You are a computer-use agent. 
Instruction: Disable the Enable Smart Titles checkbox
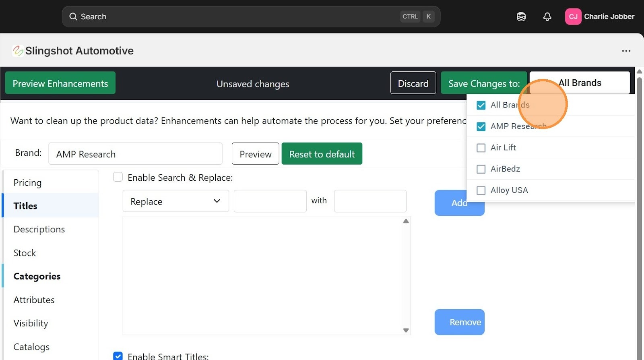coord(118,356)
